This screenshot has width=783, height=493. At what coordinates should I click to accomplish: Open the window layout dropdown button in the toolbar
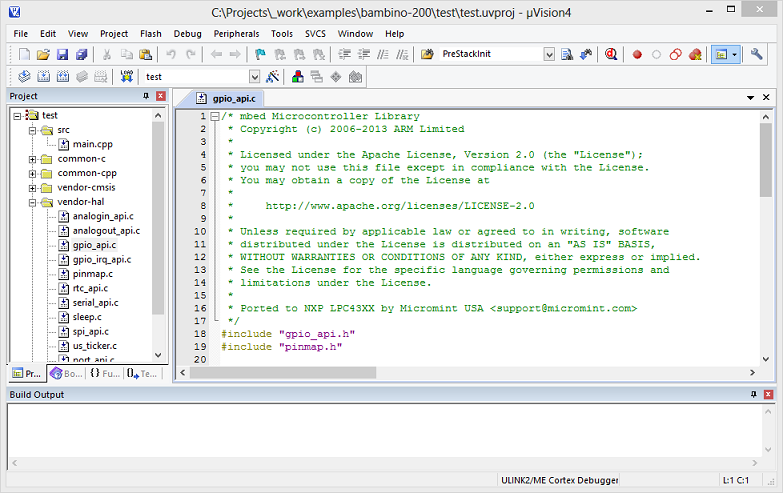point(734,54)
